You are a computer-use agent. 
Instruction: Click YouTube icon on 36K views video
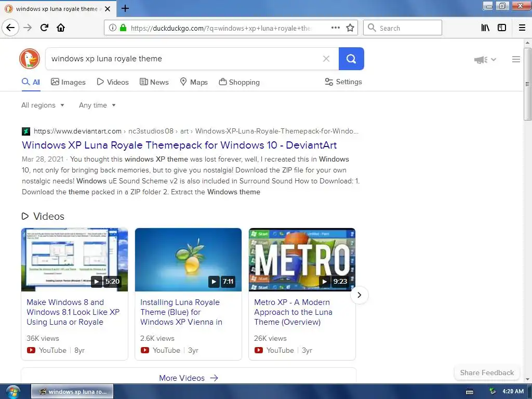pos(31,350)
